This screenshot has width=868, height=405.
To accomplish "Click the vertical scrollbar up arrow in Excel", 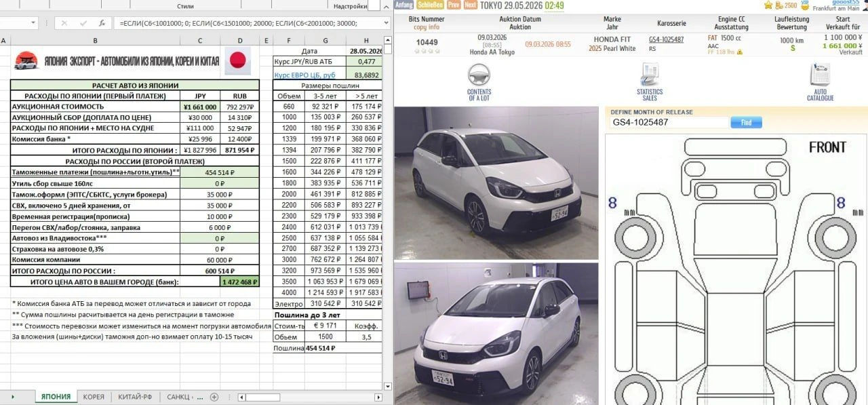I will point(387,41).
